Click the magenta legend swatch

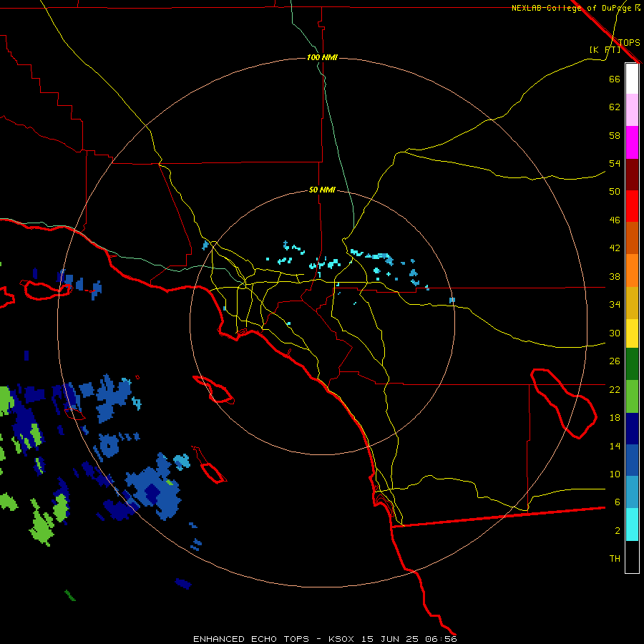[632, 142]
